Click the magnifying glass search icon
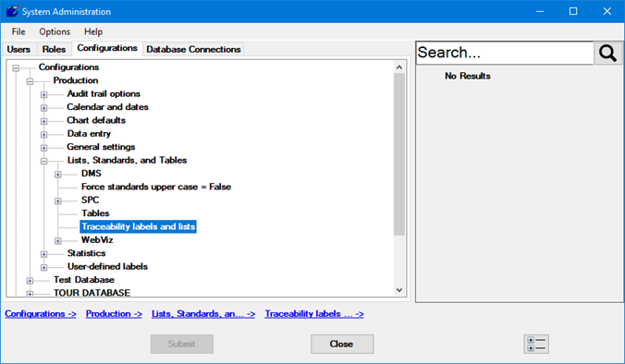Screen dimensions: 625x364 607,53
